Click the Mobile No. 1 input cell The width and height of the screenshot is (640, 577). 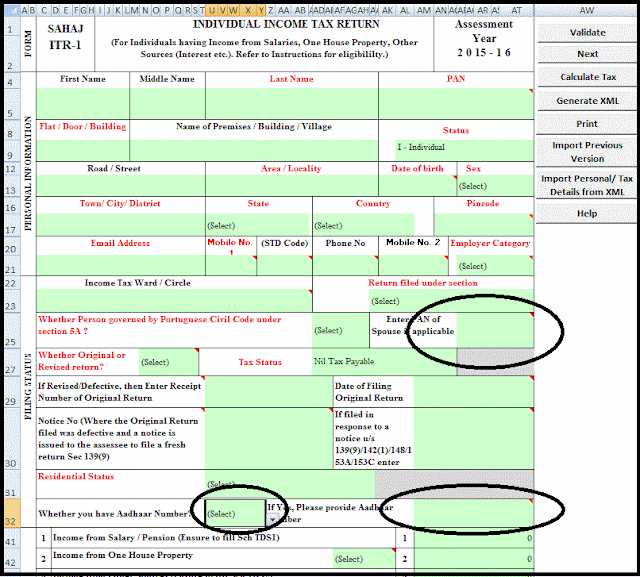[x=231, y=266]
